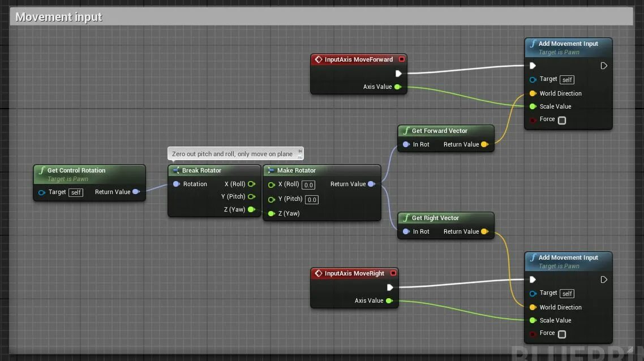The height and width of the screenshot is (361, 644).
Task: Select the InputAxis MoveRight node title
Action: 354,273
